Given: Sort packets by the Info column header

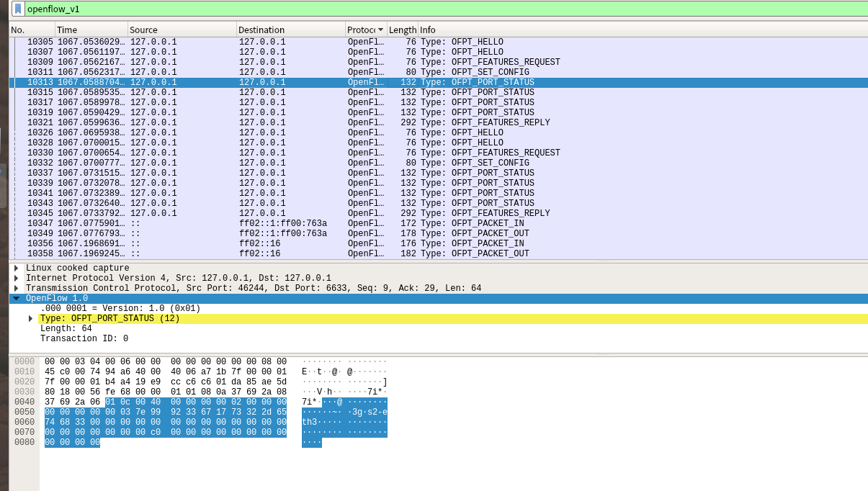Looking at the screenshot, I should point(643,30).
